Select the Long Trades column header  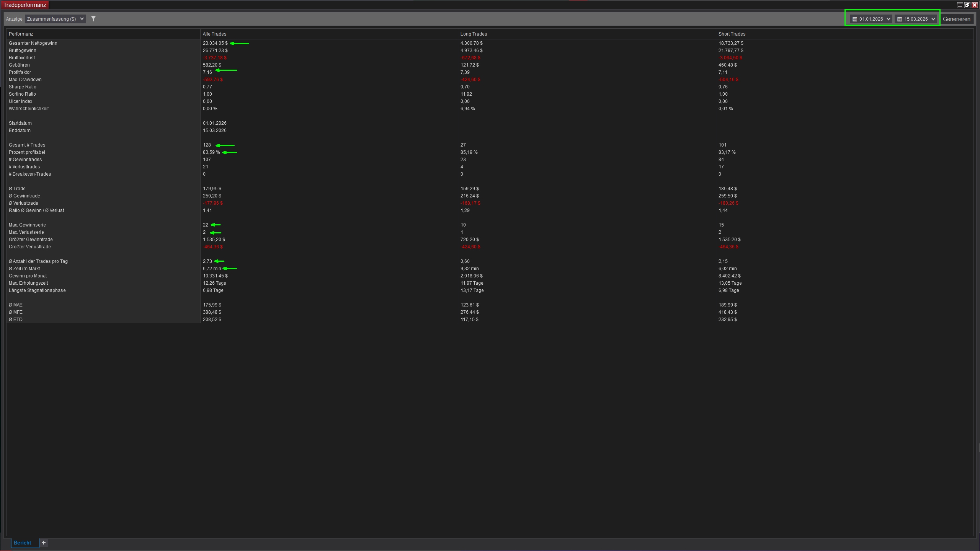(473, 34)
